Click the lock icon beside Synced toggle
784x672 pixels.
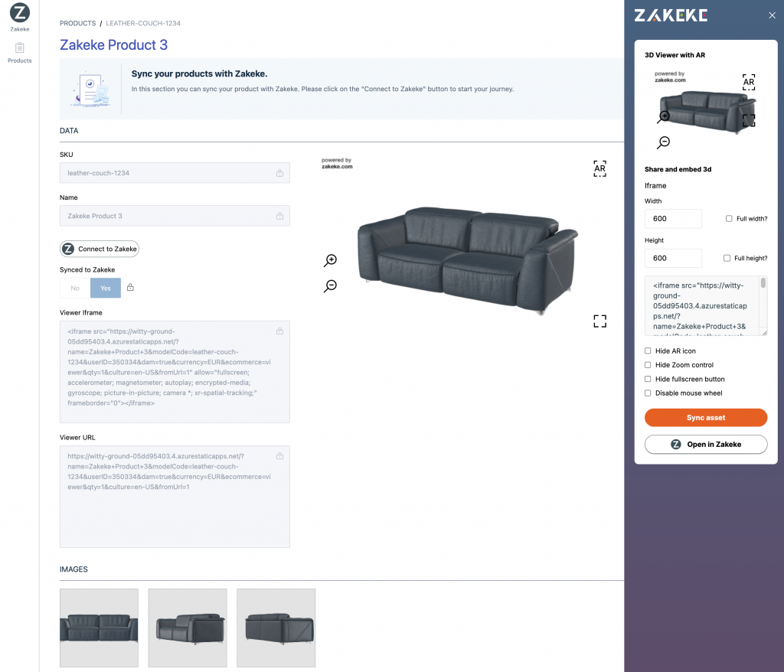tap(130, 288)
